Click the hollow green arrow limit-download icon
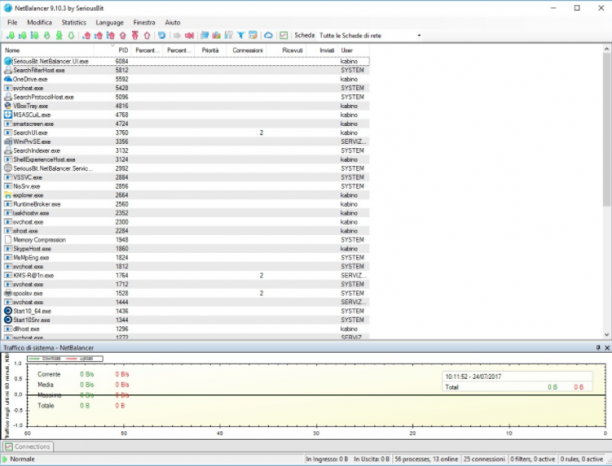This screenshot has height=466, width=612. [71, 36]
